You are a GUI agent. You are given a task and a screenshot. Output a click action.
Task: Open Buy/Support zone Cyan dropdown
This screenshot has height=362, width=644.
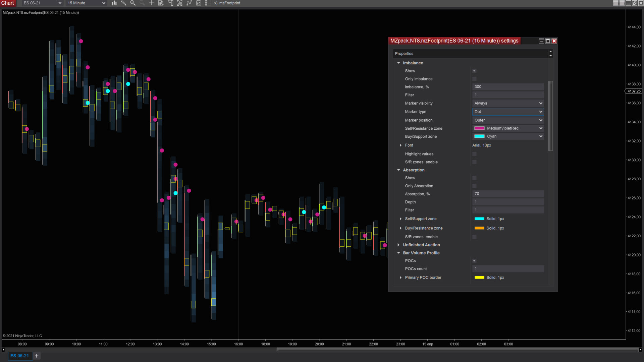(x=508, y=136)
